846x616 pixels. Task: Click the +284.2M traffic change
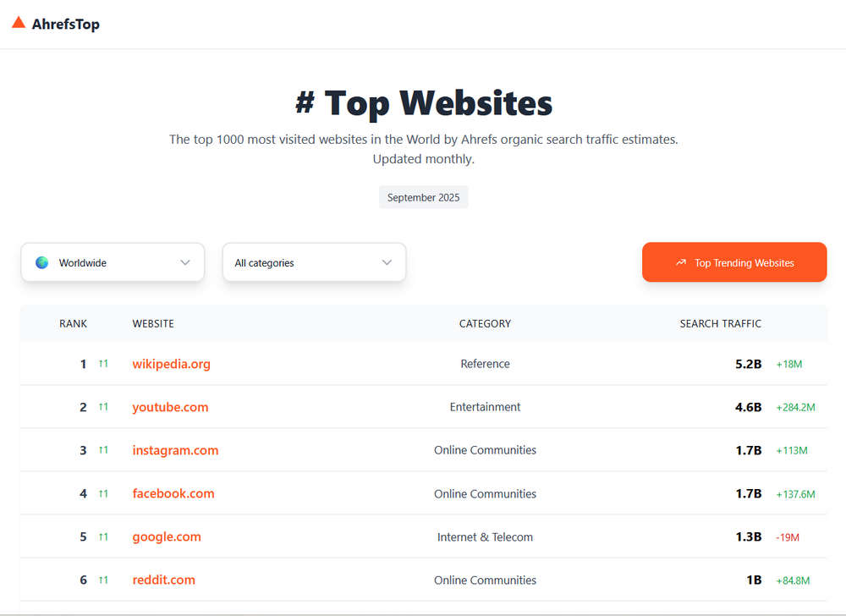[795, 407]
